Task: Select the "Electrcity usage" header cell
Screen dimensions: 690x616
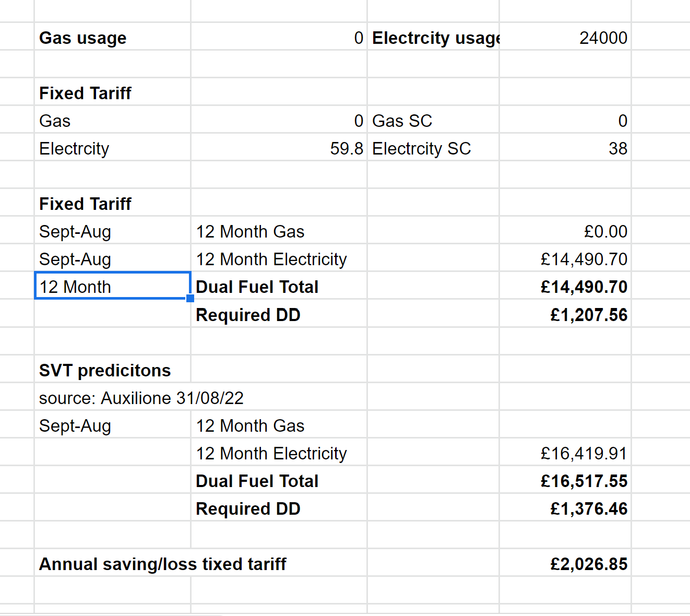Action: pos(434,38)
